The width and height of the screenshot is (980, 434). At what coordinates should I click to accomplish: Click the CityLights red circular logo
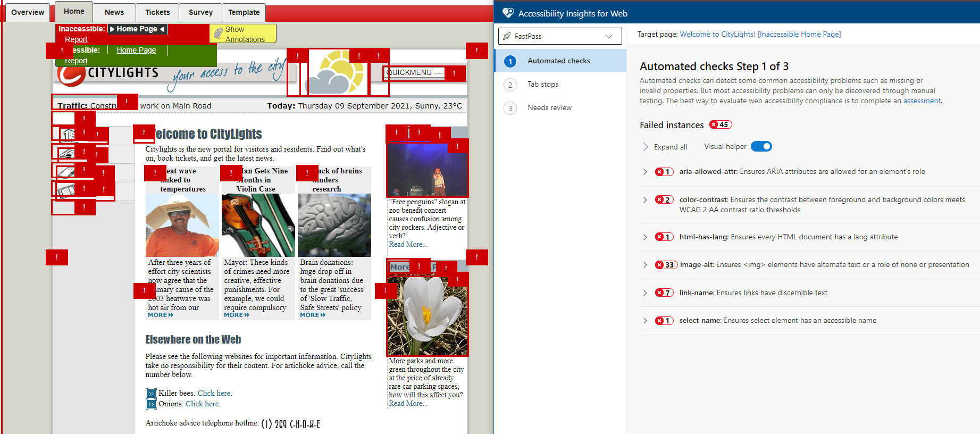pyautogui.click(x=70, y=76)
